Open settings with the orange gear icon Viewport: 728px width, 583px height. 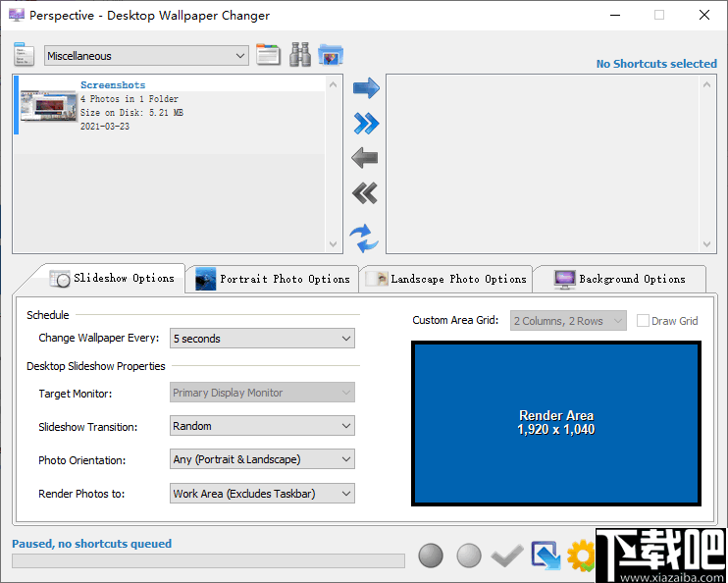coord(581,556)
